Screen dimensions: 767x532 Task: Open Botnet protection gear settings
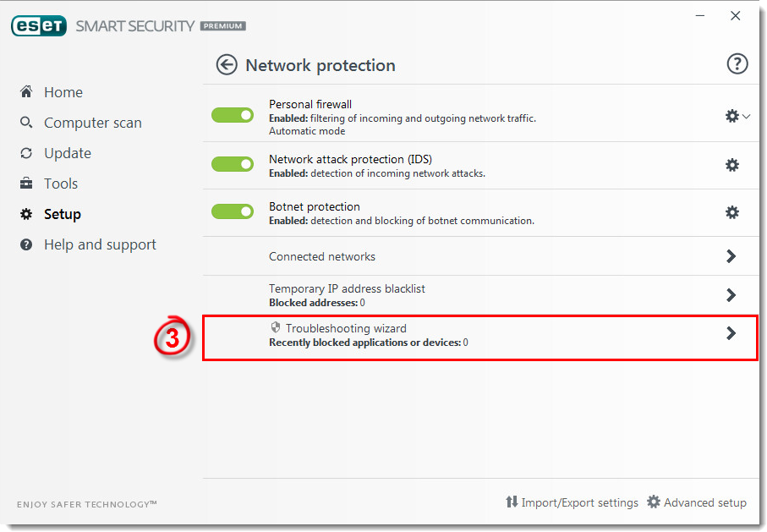(x=731, y=212)
